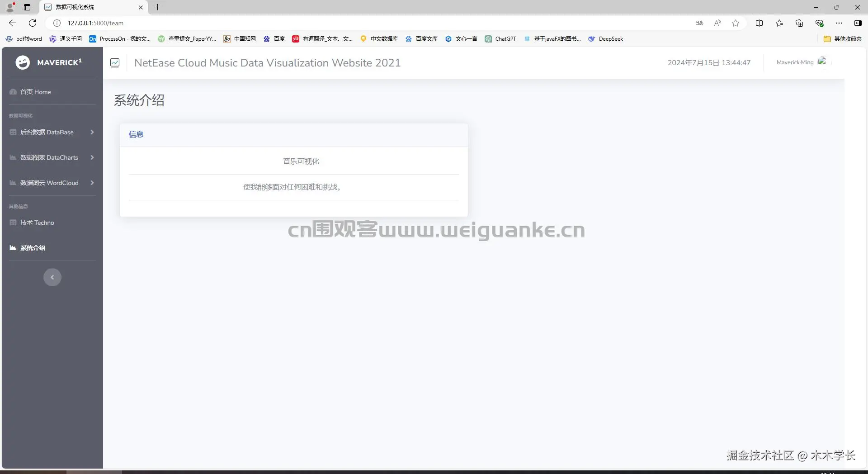Click the 系统介绍 chart icon in sidebar
Image resolution: width=868 pixels, height=474 pixels.
click(x=13, y=248)
